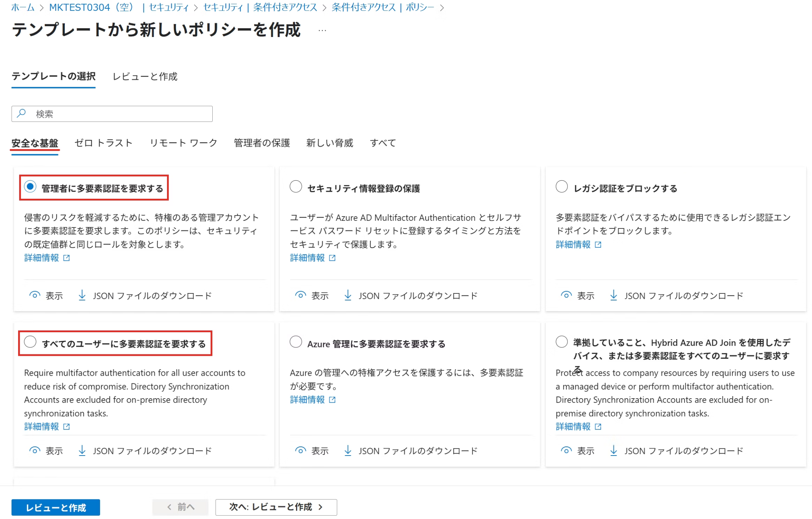Click 次へ: レビューと作成 button
812x519 pixels.
point(276,507)
